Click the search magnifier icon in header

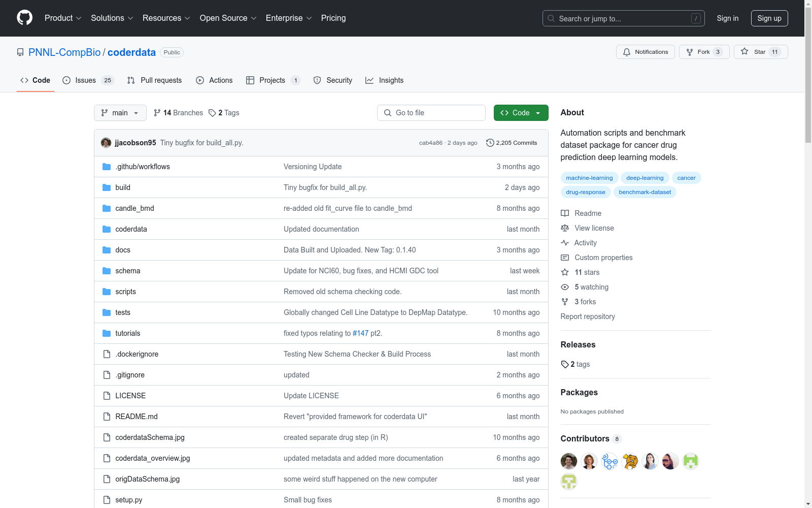(x=551, y=18)
